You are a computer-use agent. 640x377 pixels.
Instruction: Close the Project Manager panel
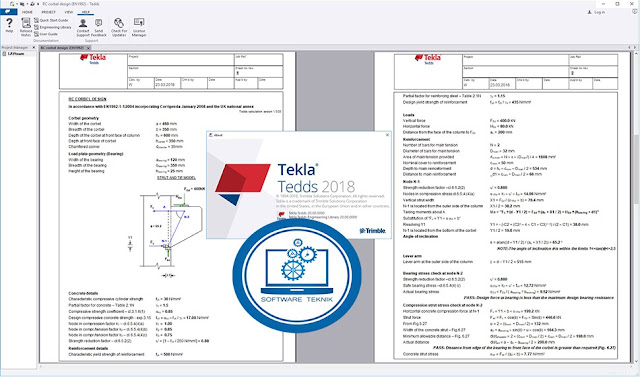[x=34, y=48]
